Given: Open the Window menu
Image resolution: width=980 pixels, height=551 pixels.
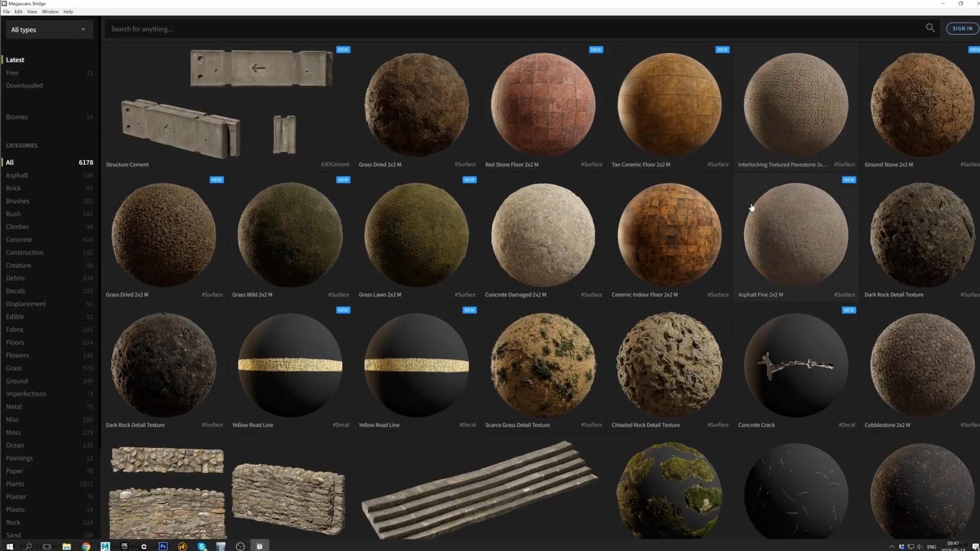Looking at the screenshot, I should [50, 11].
